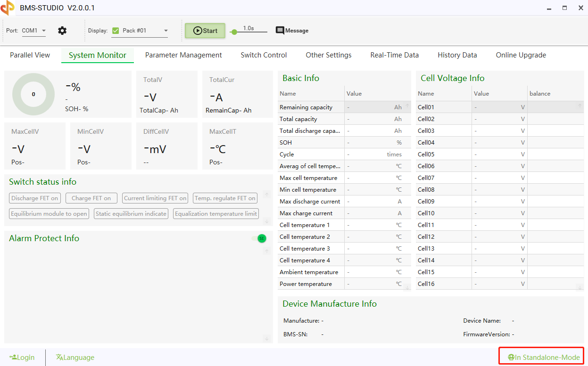Adjust the 1.0s refresh interval slider
Viewport: 588px width, 366px height.
click(235, 33)
